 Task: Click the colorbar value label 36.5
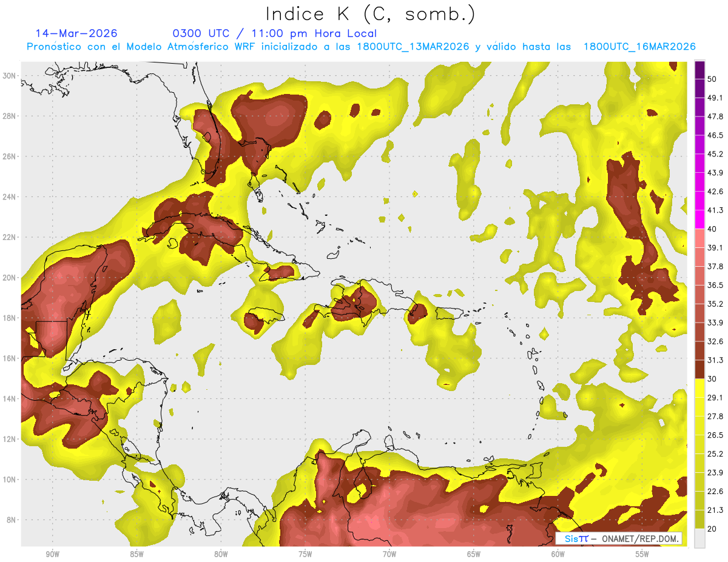pyautogui.click(x=715, y=286)
